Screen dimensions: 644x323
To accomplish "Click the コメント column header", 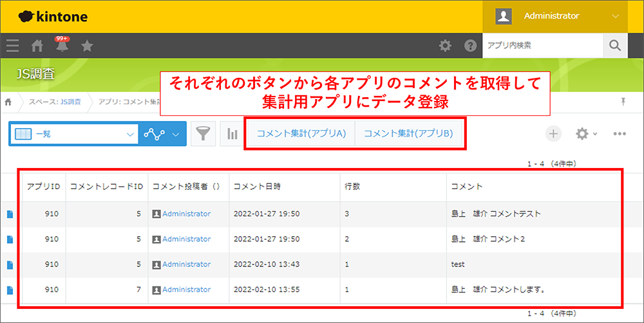I will 533,187.
